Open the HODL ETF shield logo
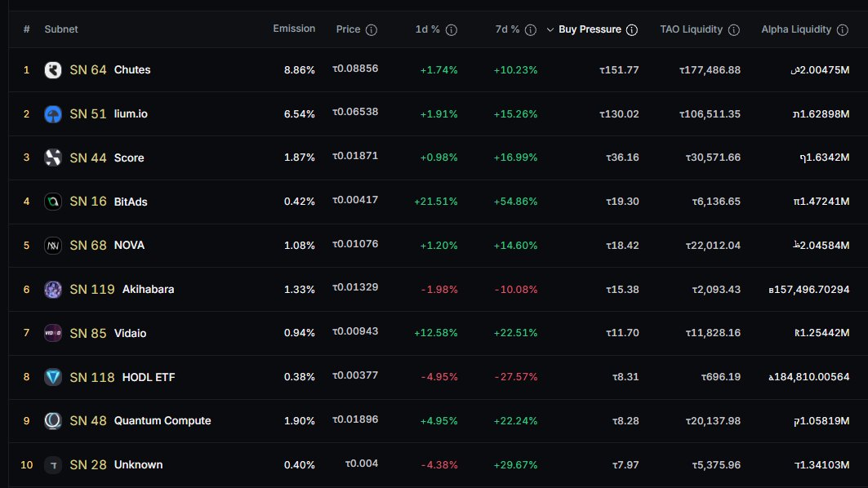Viewport: 868px width, 488px height. pyautogui.click(x=52, y=377)
